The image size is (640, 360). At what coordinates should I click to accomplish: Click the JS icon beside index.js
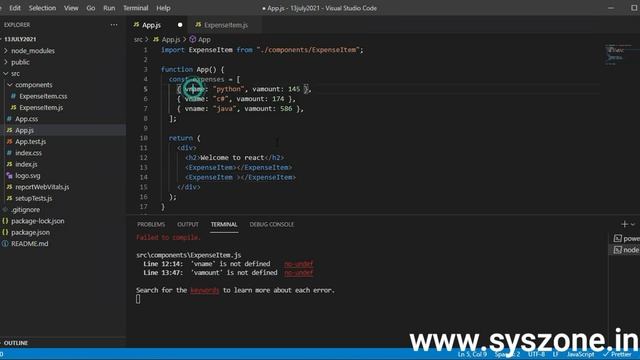coord(9,164)
